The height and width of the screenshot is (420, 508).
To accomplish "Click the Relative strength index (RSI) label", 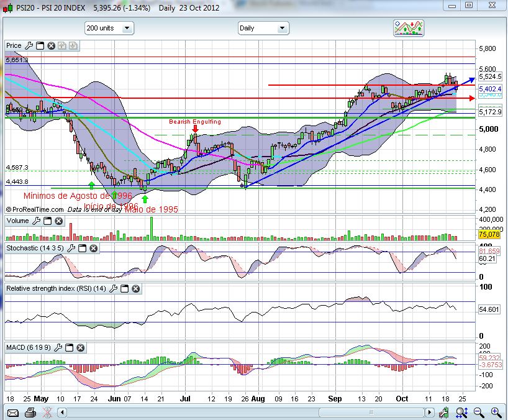I will tap(56, 288).
